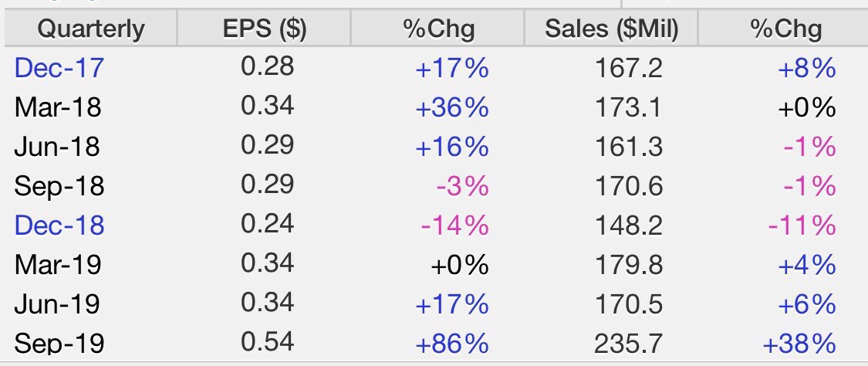This screenshot has height=366, width=868.
Task: Select the Jun-19 row label
Action: (x=57, y=304)
